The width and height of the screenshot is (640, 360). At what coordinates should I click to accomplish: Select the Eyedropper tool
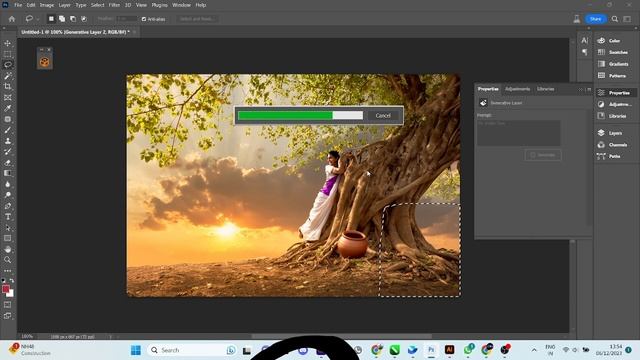click(x=8, y=108)
